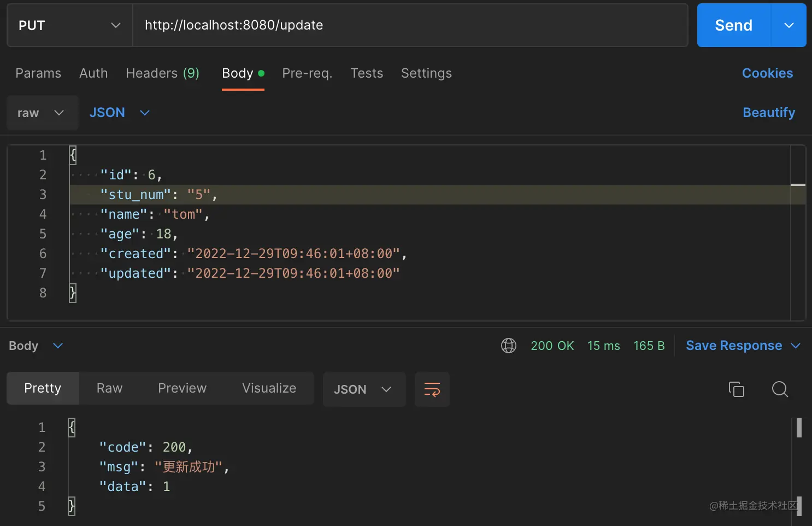Click the Send button
Viewport: 812px width, 526px height.
(733, 25)
